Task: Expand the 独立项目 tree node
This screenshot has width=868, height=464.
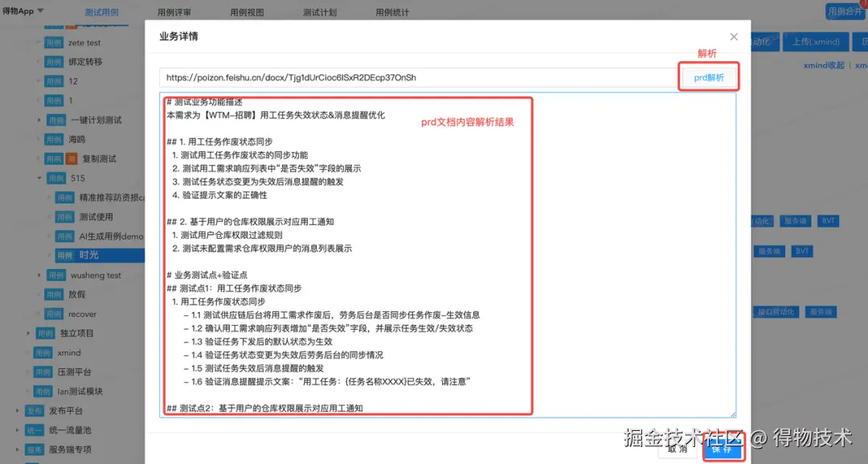Action: 28,334
